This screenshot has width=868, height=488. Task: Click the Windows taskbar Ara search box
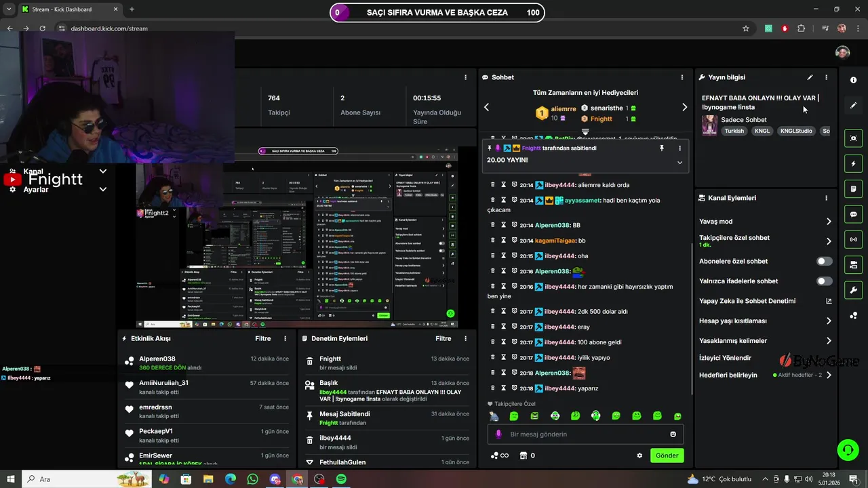point(88,479)
